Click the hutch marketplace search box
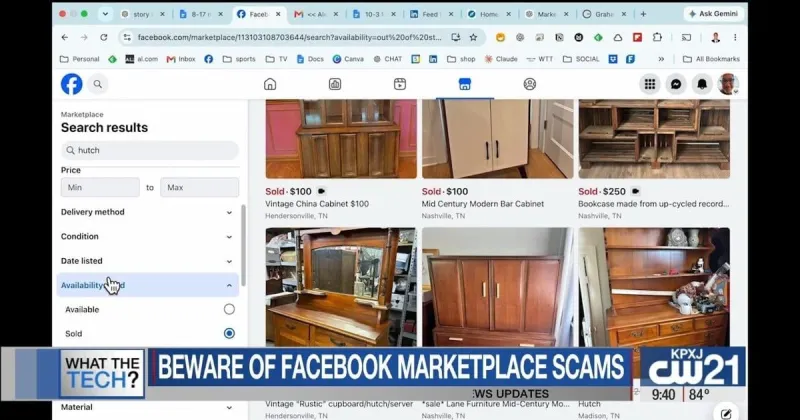The width and height of the screenshot is (800, 420). 149,151
